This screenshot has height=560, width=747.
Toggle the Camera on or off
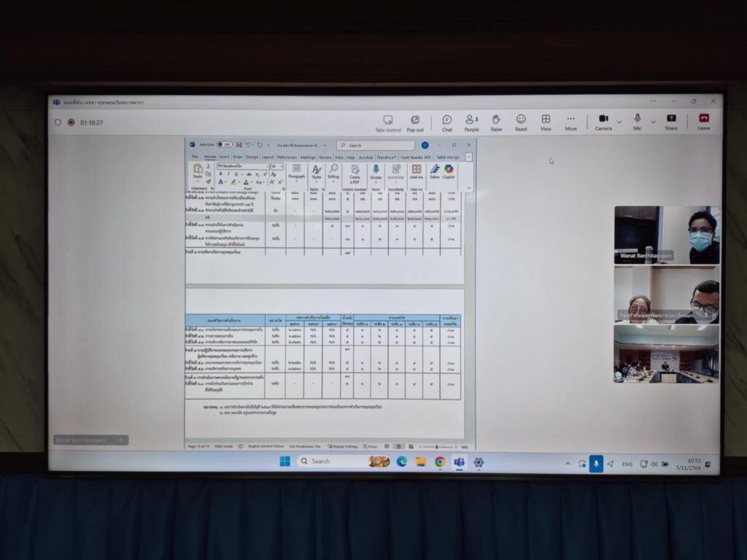[x=603, y=121]
